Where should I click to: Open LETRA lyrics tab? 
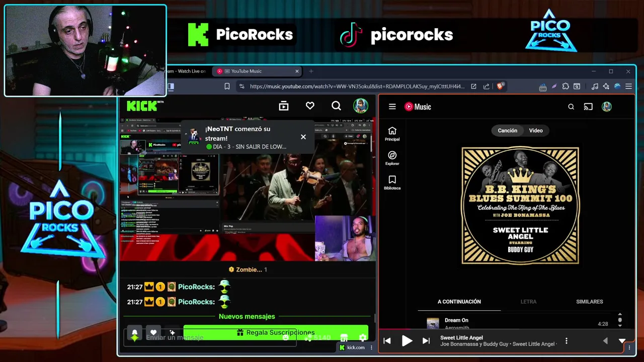coord(528,302)
